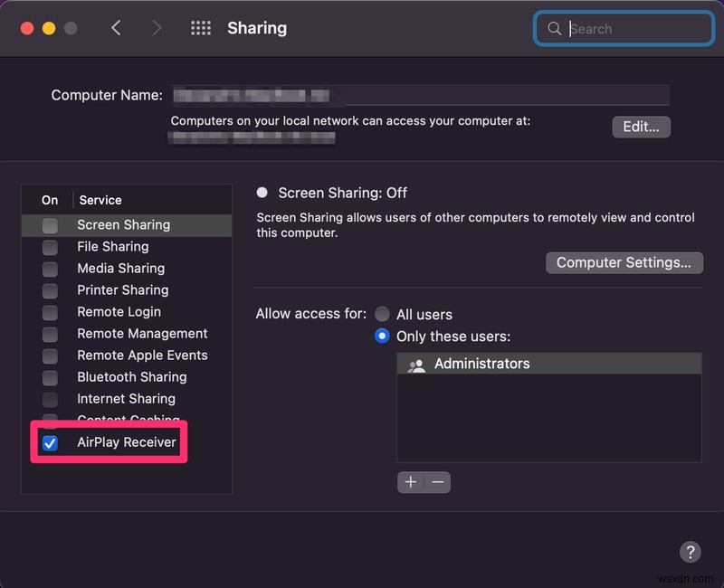Show all preferences via grid icon
The image size is (724, 588).
201,28
